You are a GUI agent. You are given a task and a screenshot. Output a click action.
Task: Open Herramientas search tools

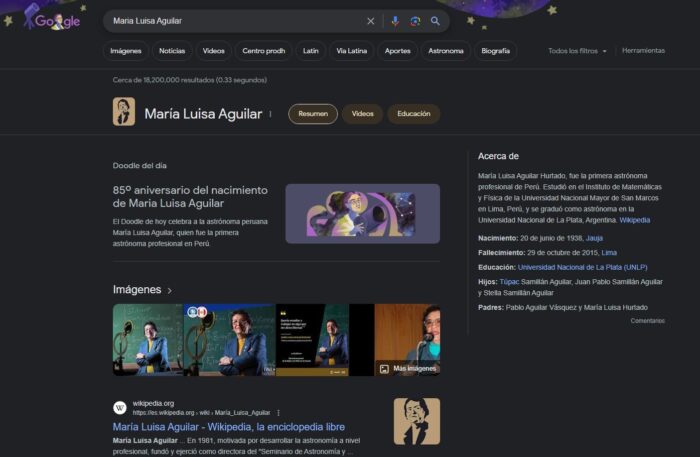pos(643,50)
